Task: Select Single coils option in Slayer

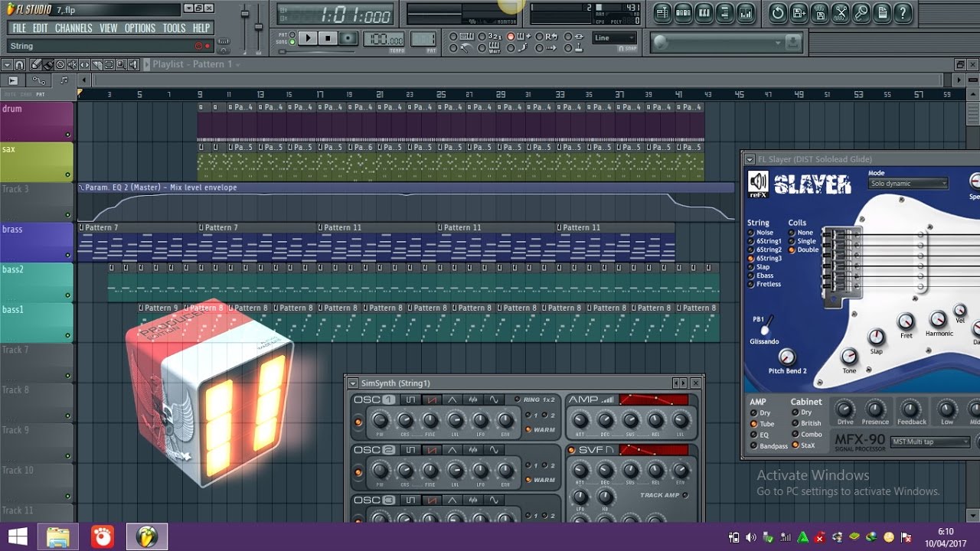Action: click(792, 241)
